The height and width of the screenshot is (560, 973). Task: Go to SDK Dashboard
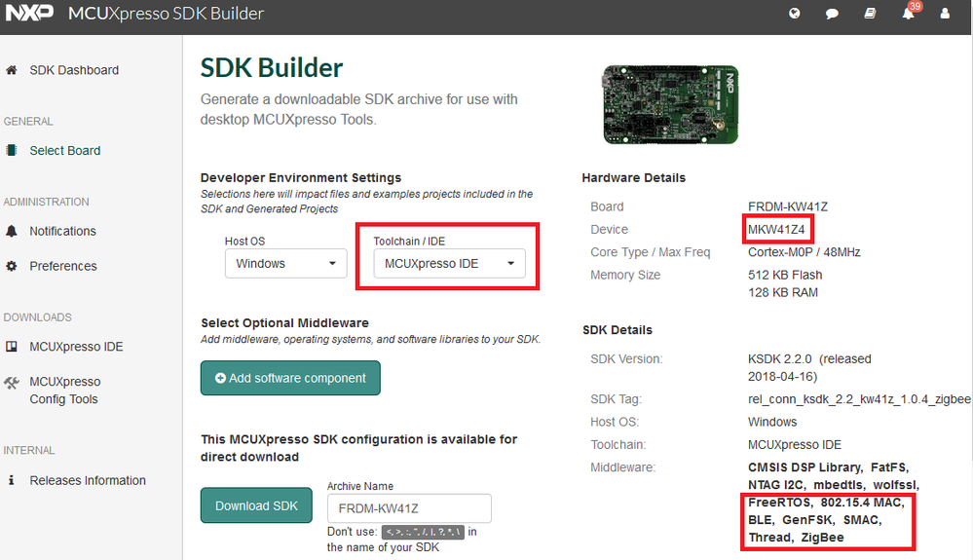[x=74, y=70]
